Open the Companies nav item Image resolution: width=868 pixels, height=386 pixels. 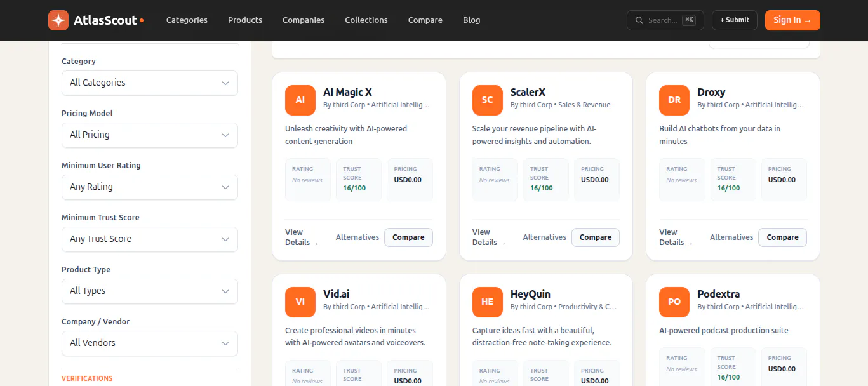pos(304,20)
